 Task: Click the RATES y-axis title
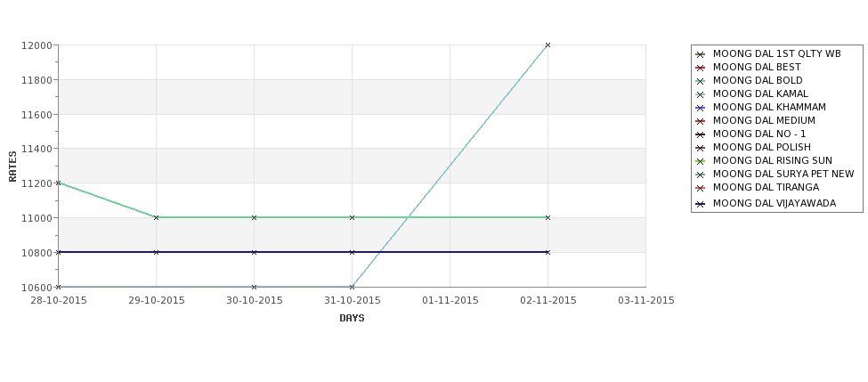tap(12, 167)
